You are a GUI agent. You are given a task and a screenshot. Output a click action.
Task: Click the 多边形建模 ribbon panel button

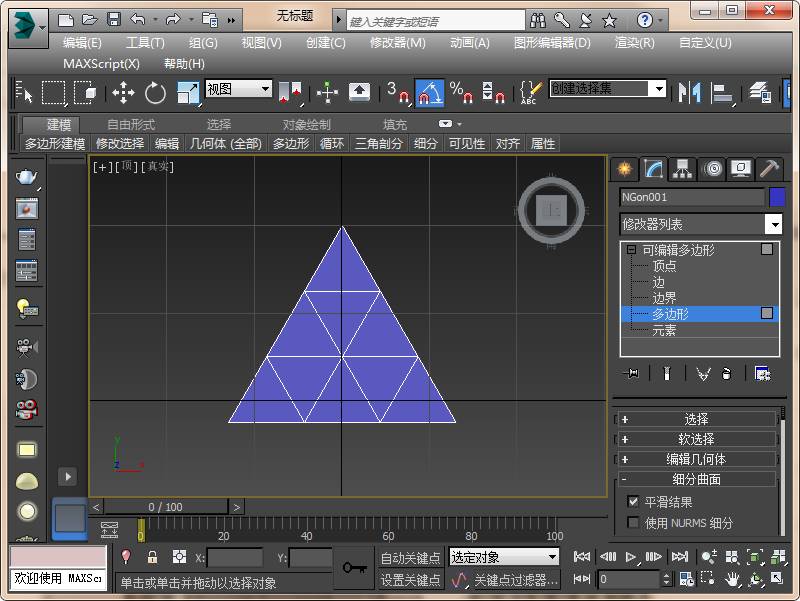click(x=55, y=143)
